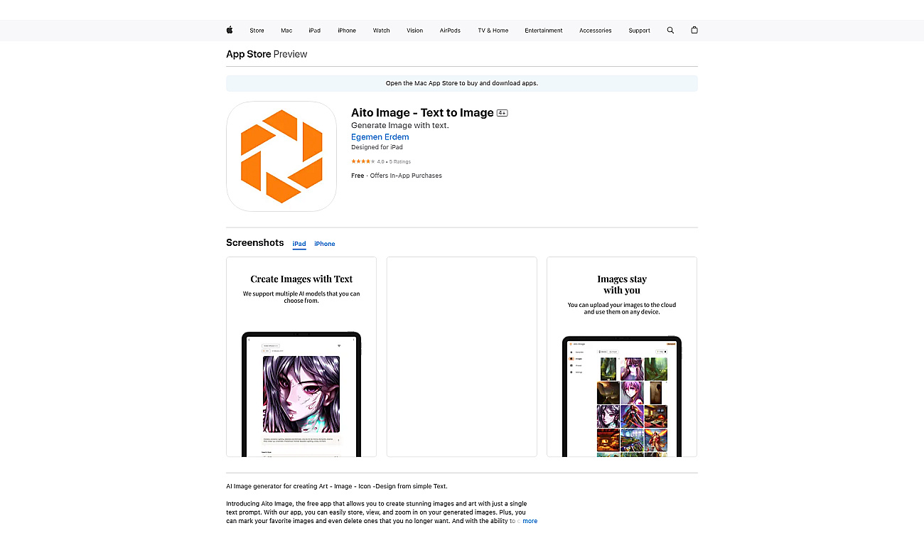This screenshot has height=560, width=924.
Task: Switch to the iPad screenshots tab
Action: coord(299,244)
